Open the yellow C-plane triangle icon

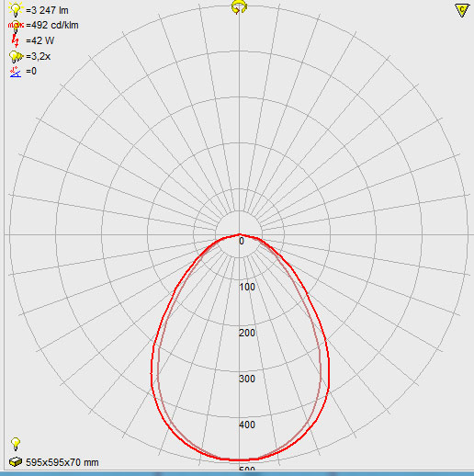pyautogui.click(x=462, y=10)
